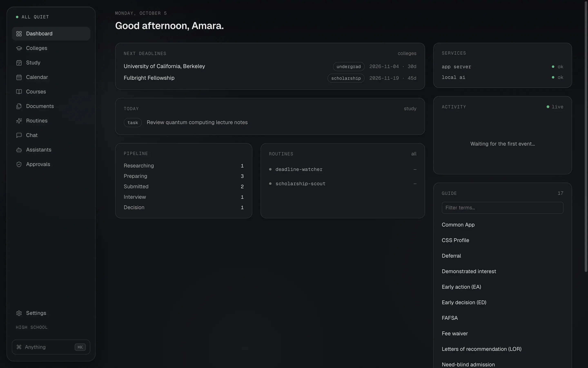The image size is (588, 368).
Task: Click the Study calendar-check icon
Action: pos(19,63)
